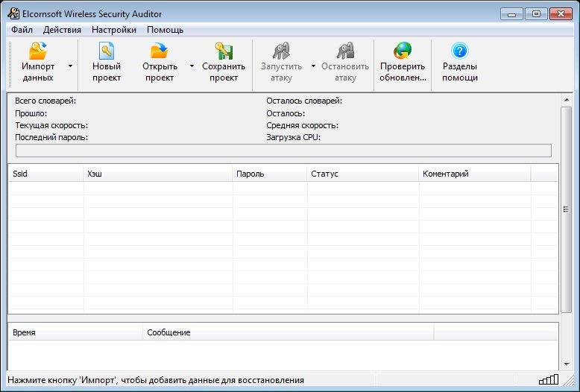
Task: Maximize the Wireless Security Auditor window
Action: 536,14
